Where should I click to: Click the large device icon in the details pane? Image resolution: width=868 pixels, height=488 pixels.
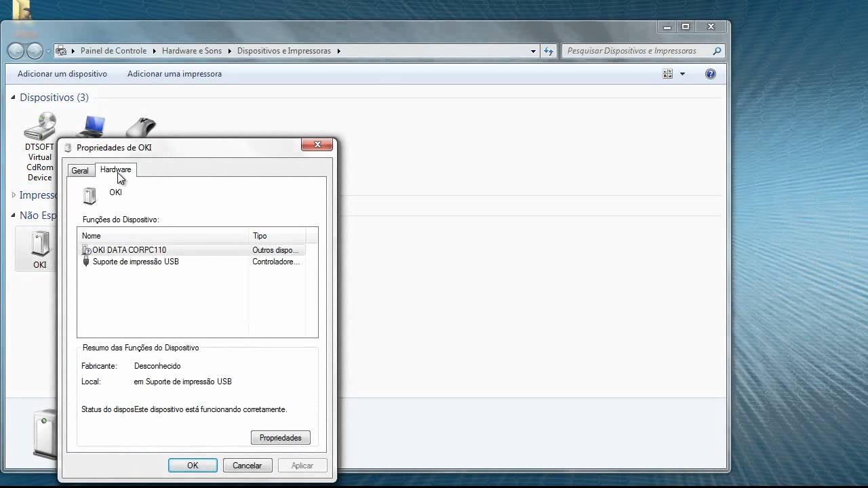click(x=46, y=434)
